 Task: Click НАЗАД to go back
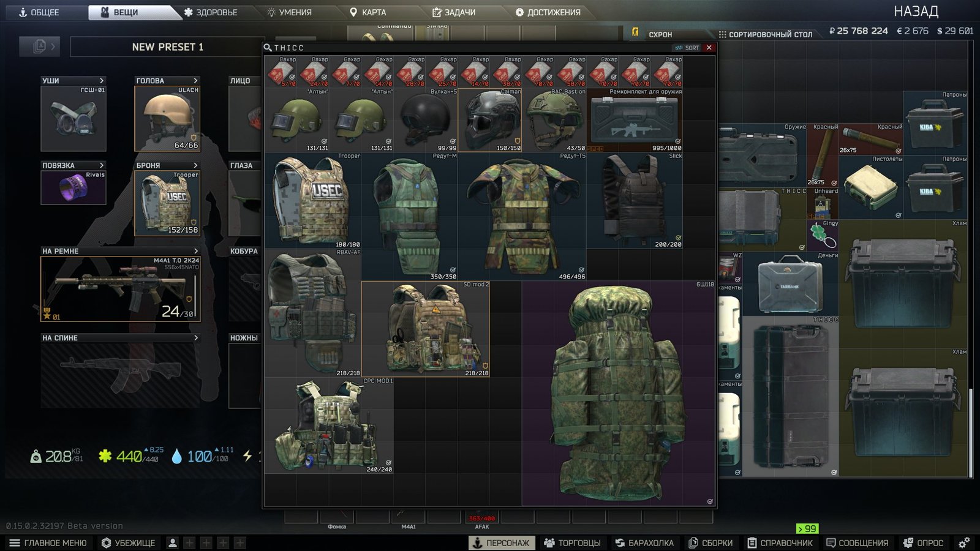click(916, 12)
